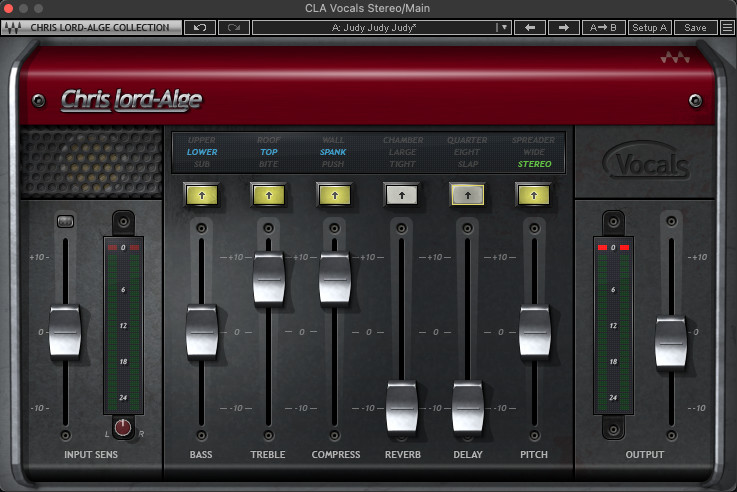The image size is (737, 492).
Task: Toggle the REVERB mode arrow button
Action: point(401,195)
